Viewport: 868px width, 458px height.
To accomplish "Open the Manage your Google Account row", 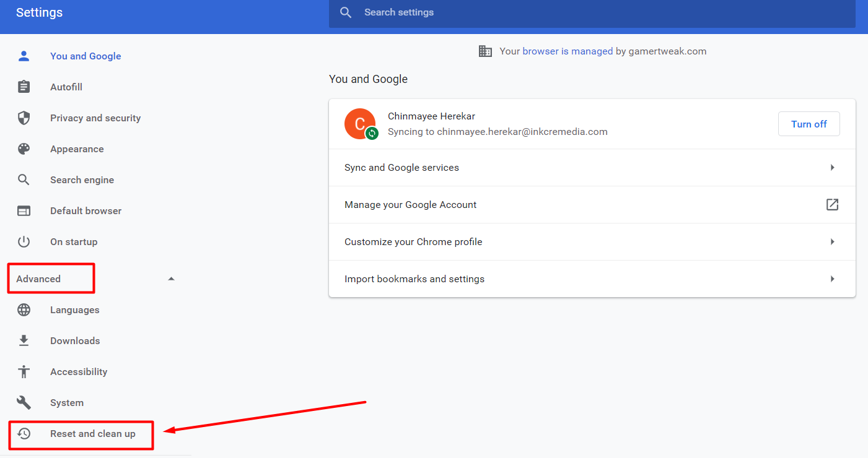I will [592, 205].
